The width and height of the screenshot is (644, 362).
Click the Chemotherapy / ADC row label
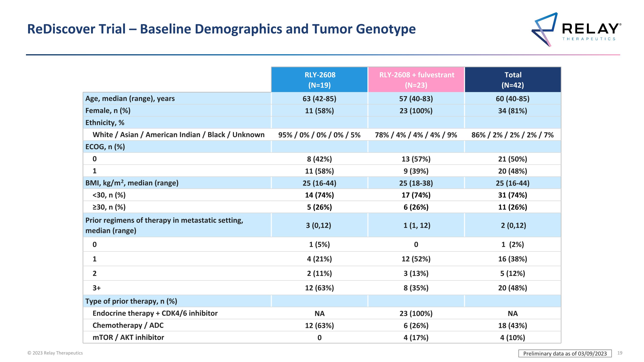coord(128,325)
